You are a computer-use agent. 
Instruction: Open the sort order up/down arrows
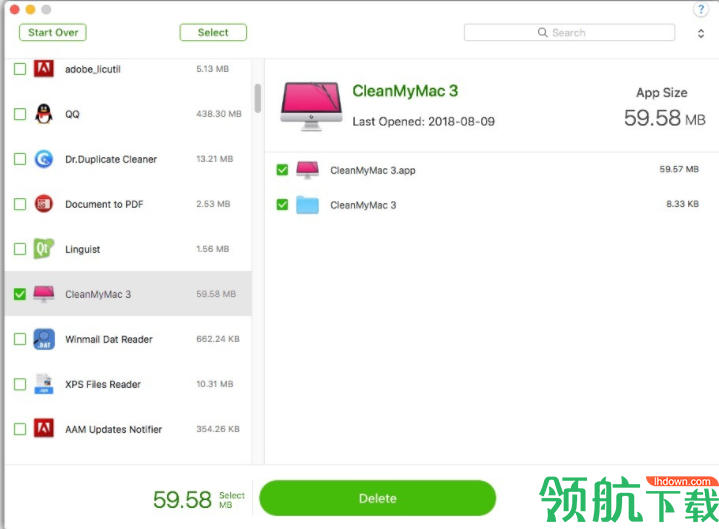pos(701,33)
